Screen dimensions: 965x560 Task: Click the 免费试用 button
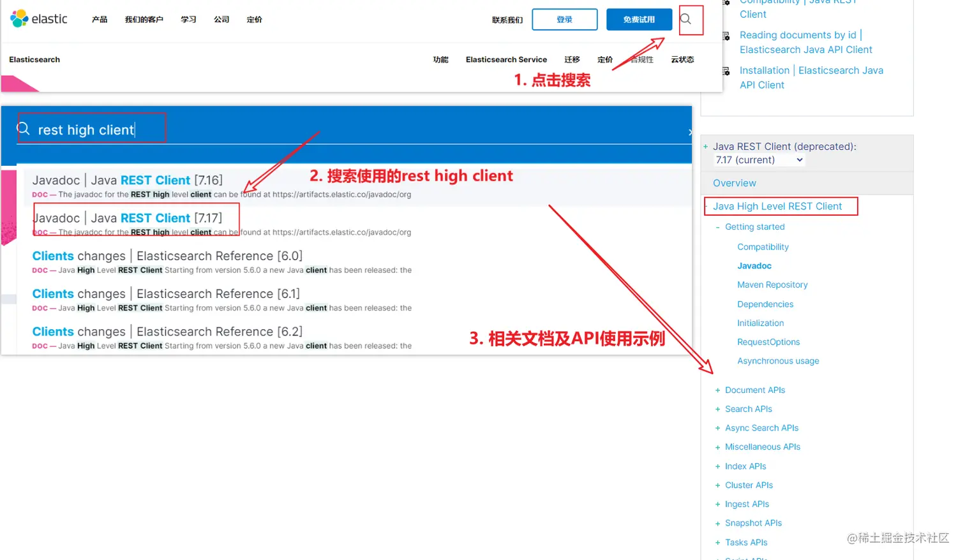(x=639, y=20)
